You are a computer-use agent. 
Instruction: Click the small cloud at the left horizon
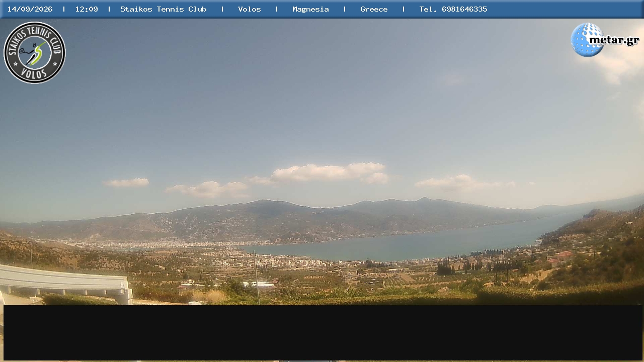(x=127, y=183)
